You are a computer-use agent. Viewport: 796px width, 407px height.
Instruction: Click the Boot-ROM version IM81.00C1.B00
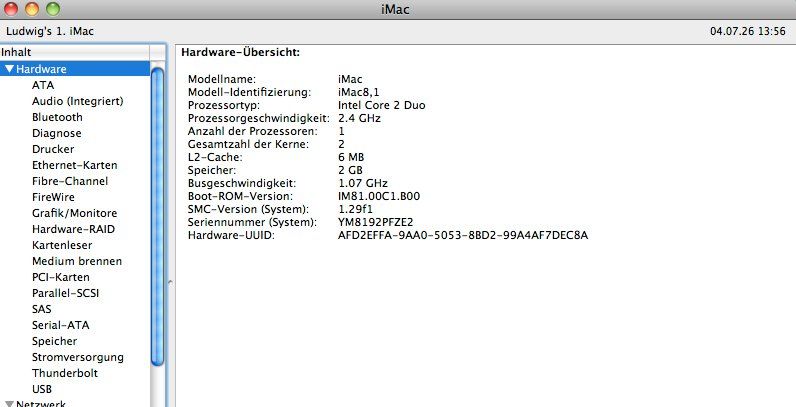click(x=379, y=196)
